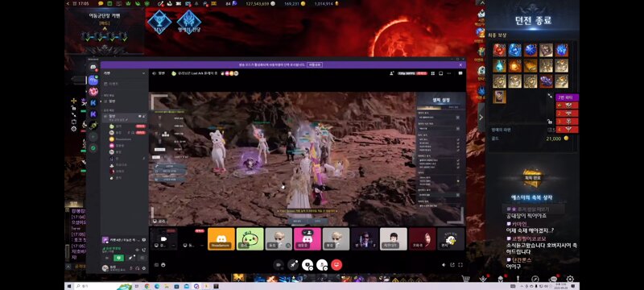The height and width of the screenshot is (290, 644).
Task: Open Discord direct messages home icon
Action: [x=93, y=67]
